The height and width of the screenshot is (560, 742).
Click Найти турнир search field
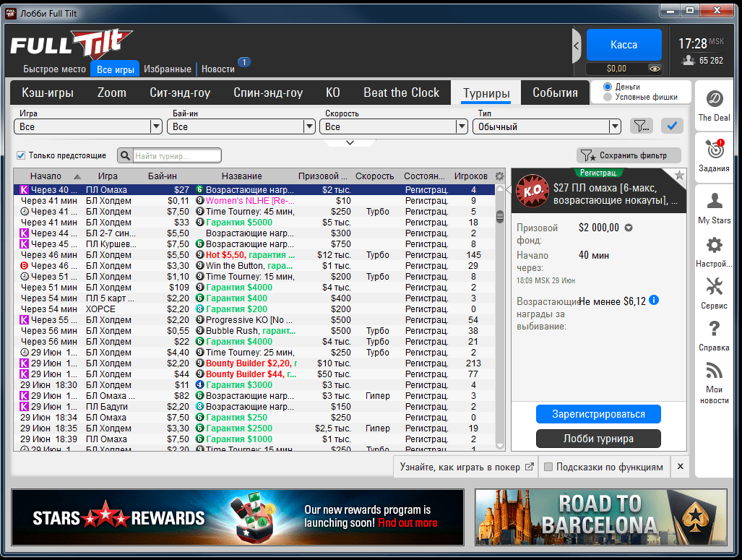[x=176, y=156]
